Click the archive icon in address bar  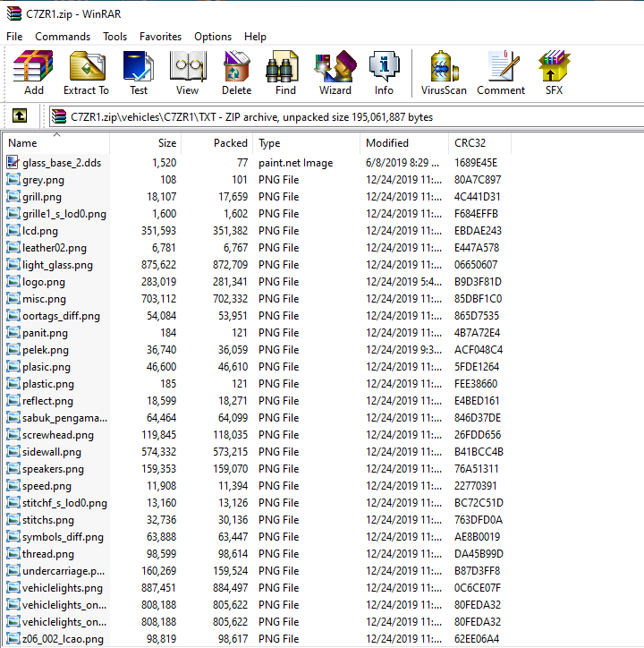(59, 116)
